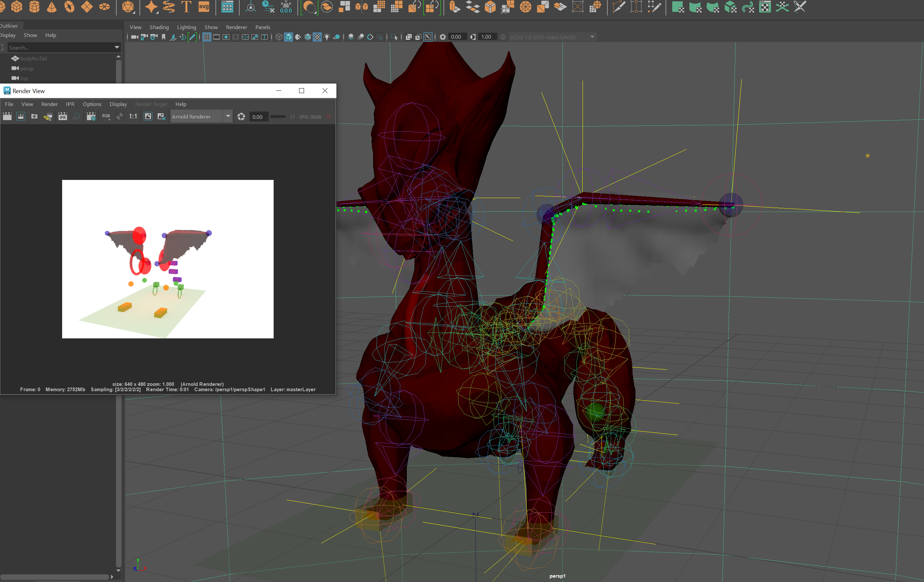This screenshot has height=582, width=924.
Task: Pause the IPR session
Action: tap(292, 117)
